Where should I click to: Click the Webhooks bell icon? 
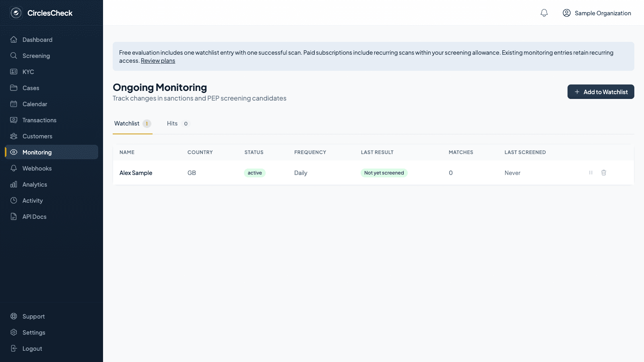point(14,168)
